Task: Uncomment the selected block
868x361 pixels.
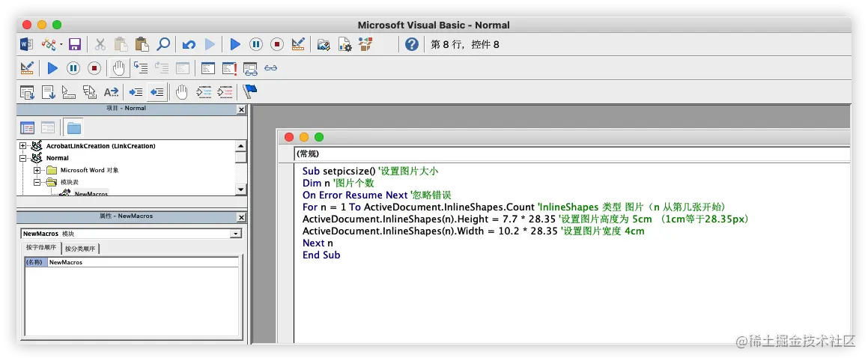Action: click(225, 92)
